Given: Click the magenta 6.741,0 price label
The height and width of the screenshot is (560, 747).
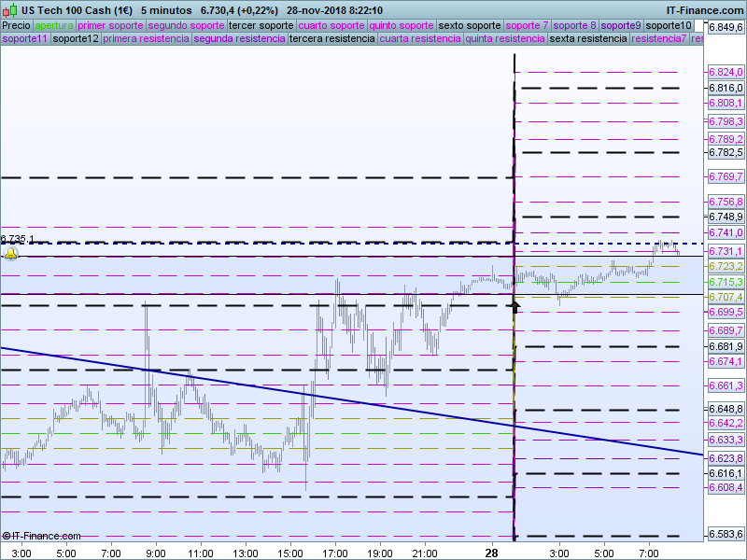Looking at the screenshot, I should (x=726, y=232).
